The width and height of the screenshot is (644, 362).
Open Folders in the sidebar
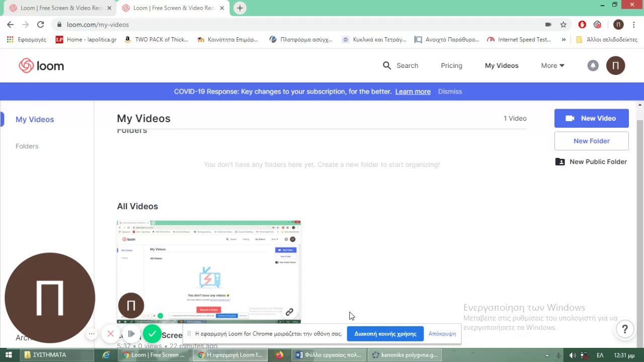[x=27, y=146]
